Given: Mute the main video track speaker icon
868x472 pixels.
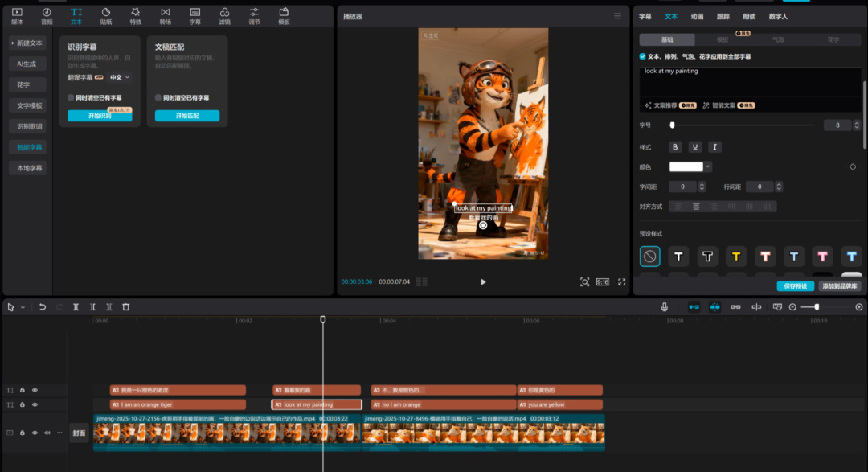Looking at the screenshot, I should tap(47, 433).
